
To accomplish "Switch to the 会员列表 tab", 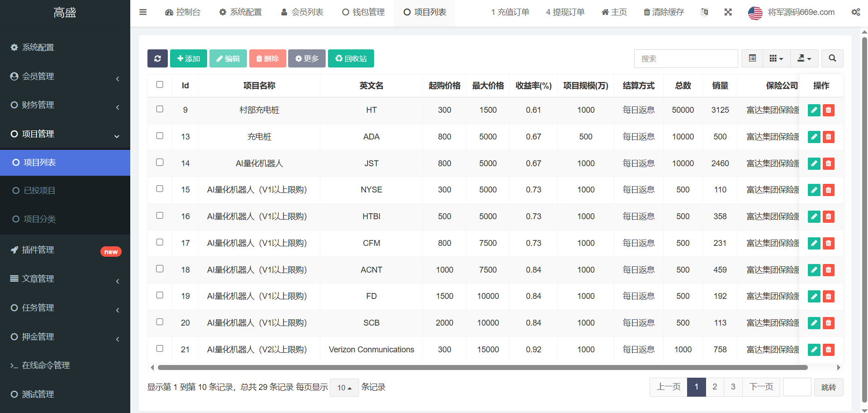I will click(x=302, y=12).
